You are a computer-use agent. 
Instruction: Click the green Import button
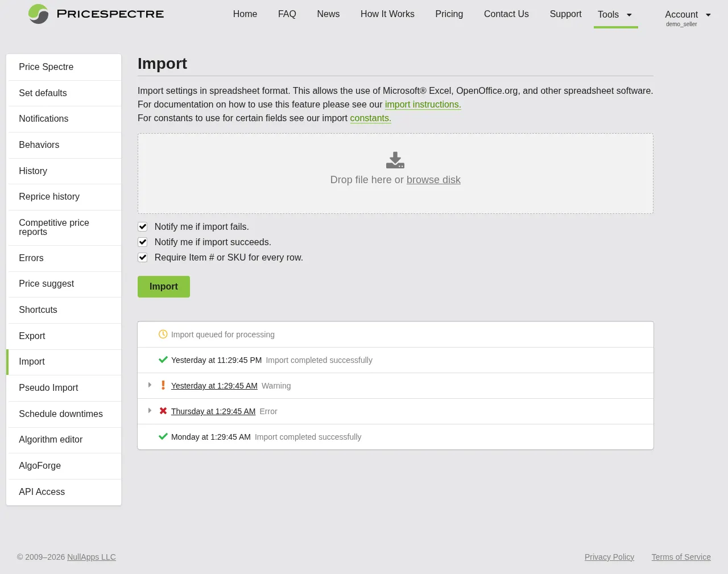coord(163,286)
